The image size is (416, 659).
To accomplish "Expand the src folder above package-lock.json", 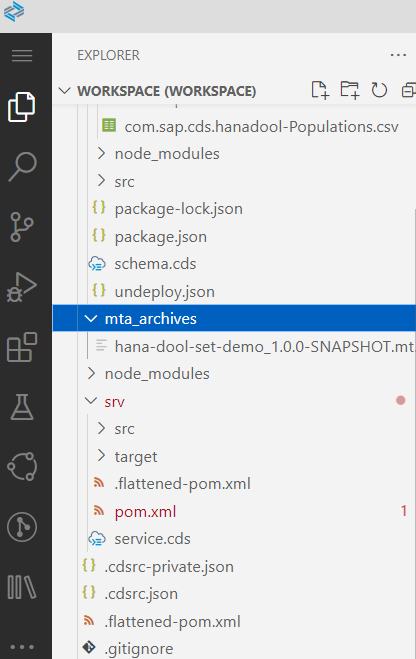I will click(x=101, y=181).
